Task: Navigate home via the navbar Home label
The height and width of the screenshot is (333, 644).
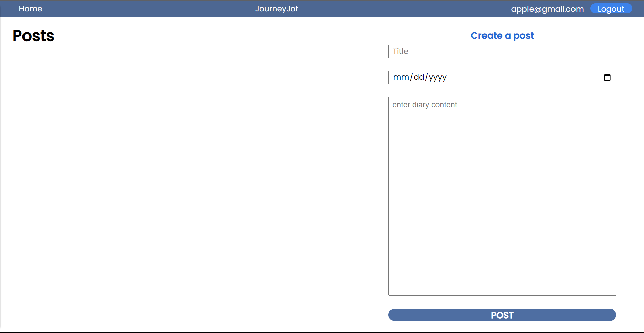Action: (30, 8)
